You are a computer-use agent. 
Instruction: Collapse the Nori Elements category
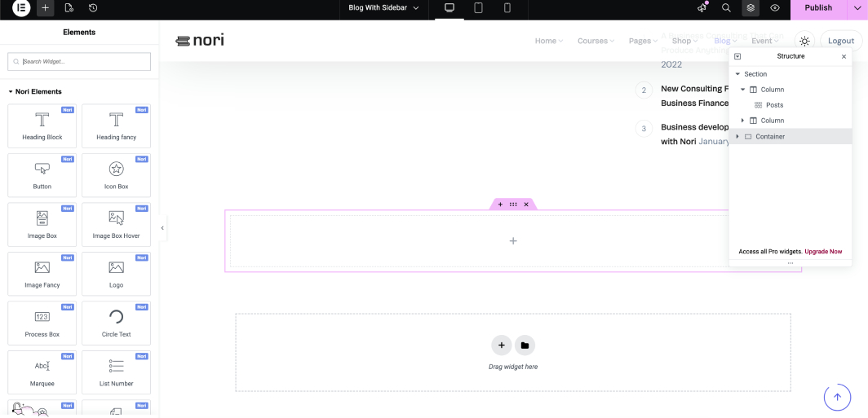click(x=35, y=92)
